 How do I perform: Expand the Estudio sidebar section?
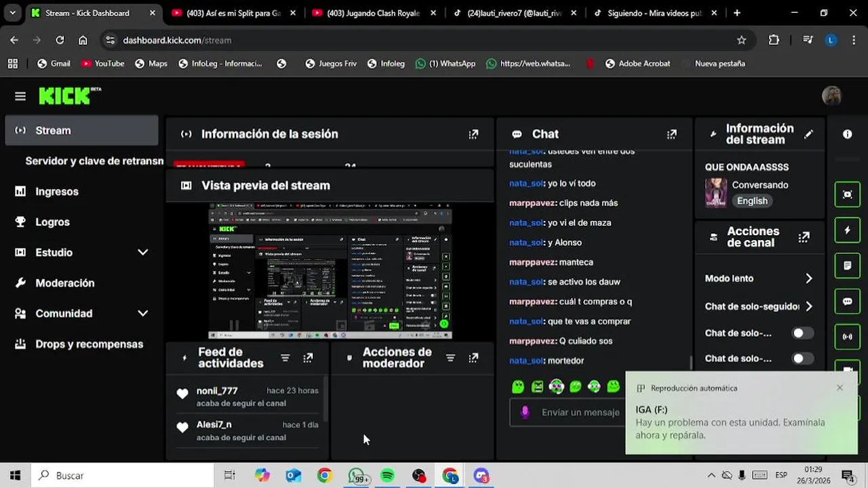pyautogui.click(x=142, y=252)
